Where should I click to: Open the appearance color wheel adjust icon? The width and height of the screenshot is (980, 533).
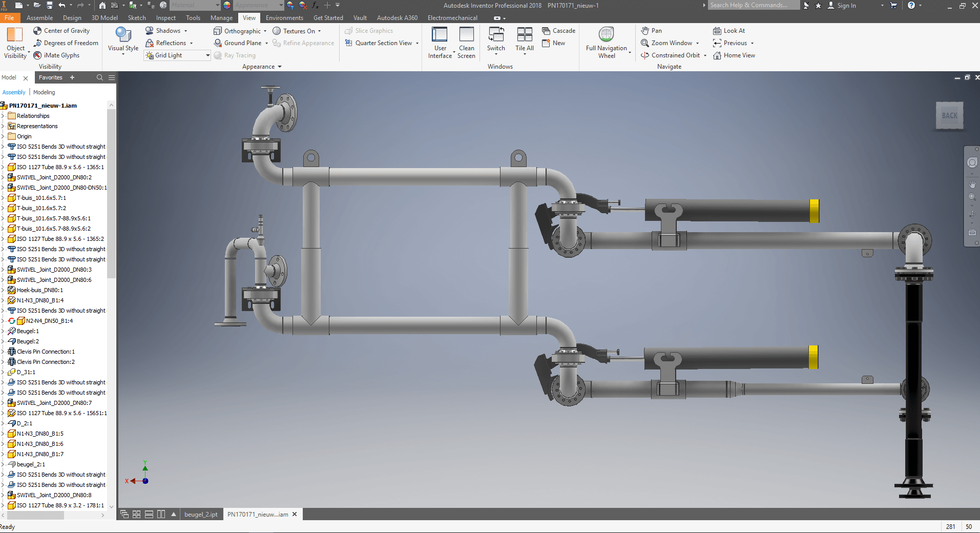(x=290, y=5)
